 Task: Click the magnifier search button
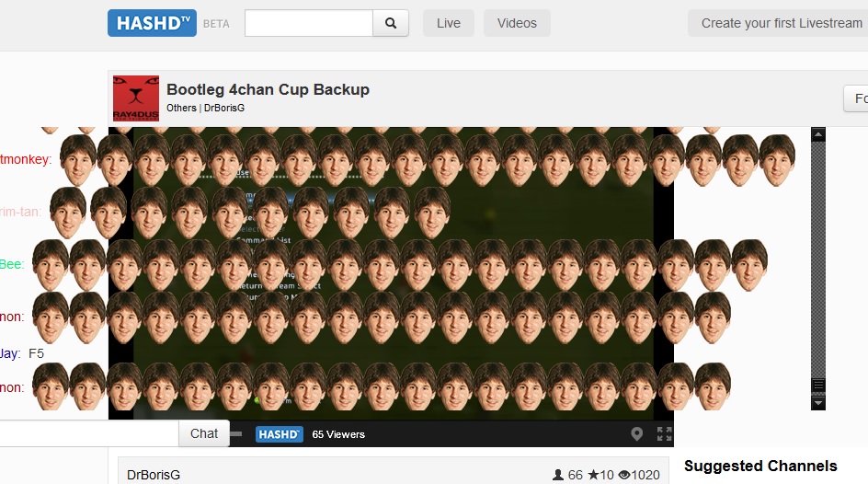pyautogui.click(x=391, y=23)
